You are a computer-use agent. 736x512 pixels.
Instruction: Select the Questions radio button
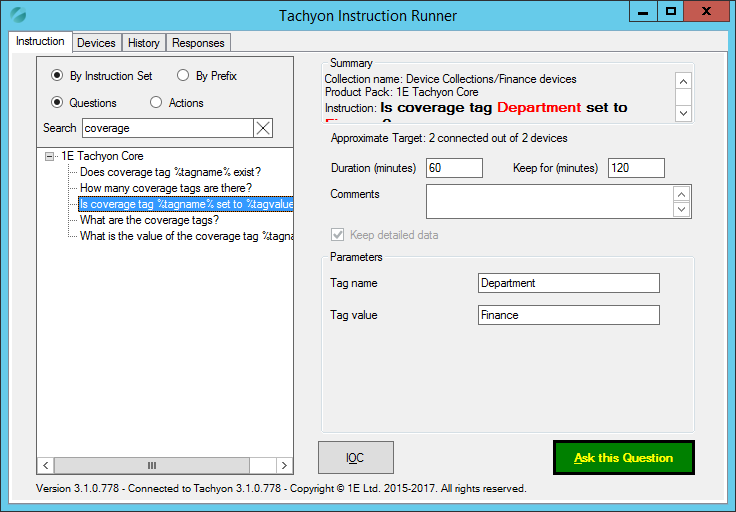[x=58, y=103]
